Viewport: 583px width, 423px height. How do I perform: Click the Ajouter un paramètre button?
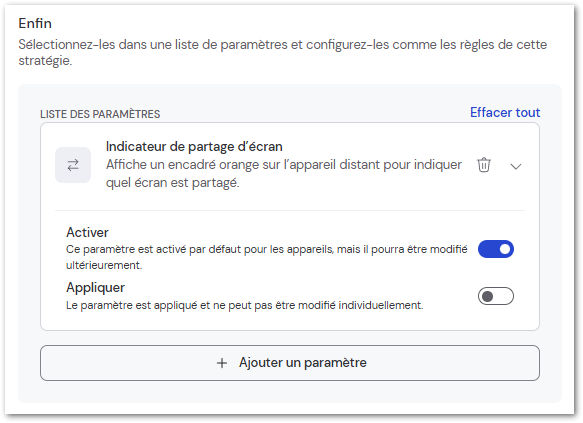(290, 363)
